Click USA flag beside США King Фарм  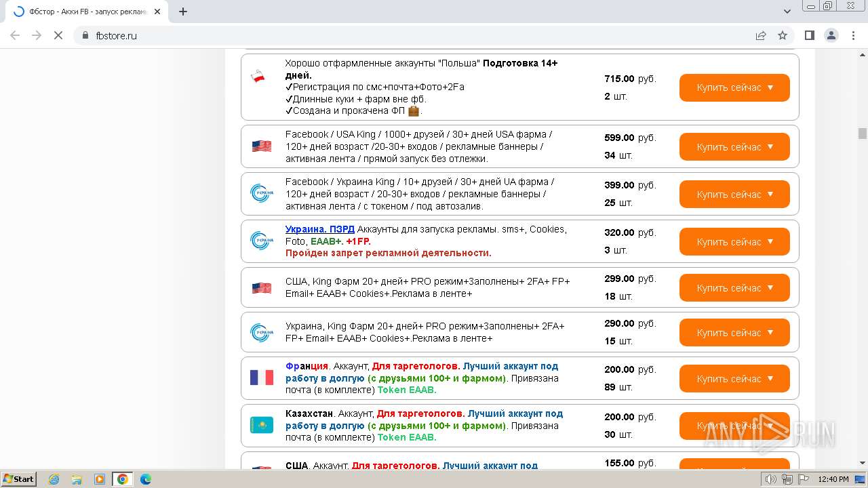(x=261, y=288)
